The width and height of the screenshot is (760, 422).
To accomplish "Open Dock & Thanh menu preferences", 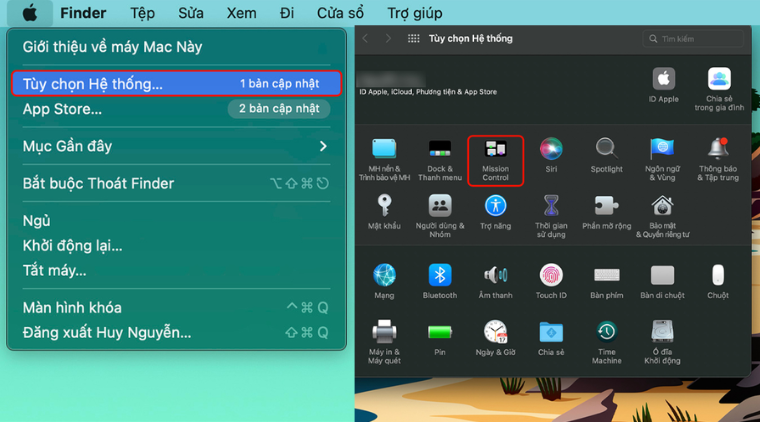I will 440,160.
